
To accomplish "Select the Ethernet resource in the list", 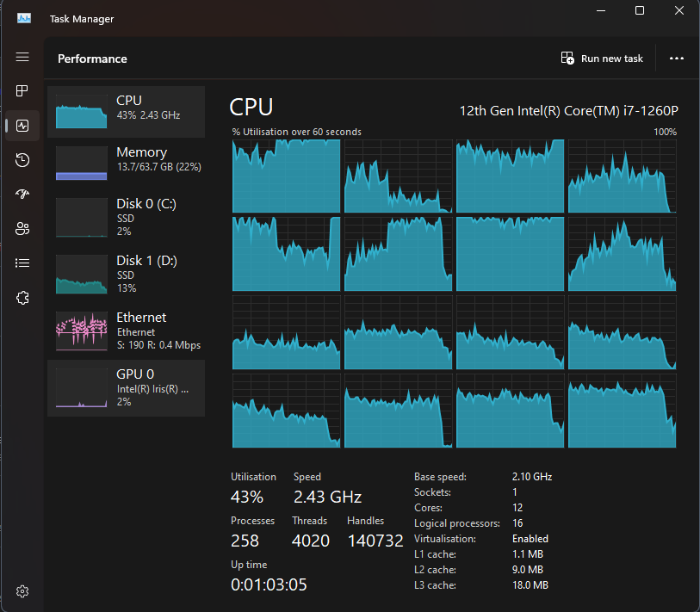I will pyautogui.click(x=127, y=331).
